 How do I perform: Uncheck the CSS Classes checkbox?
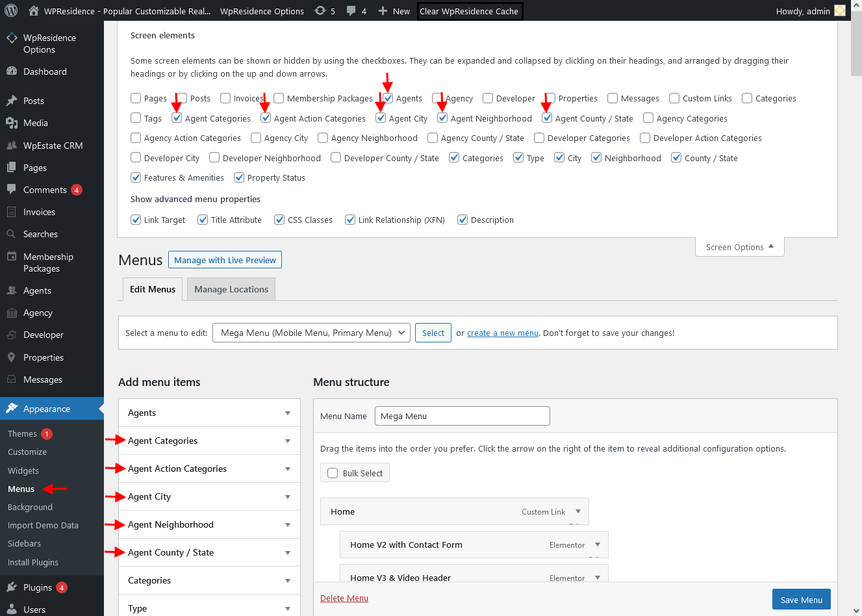tap(279, 220)
